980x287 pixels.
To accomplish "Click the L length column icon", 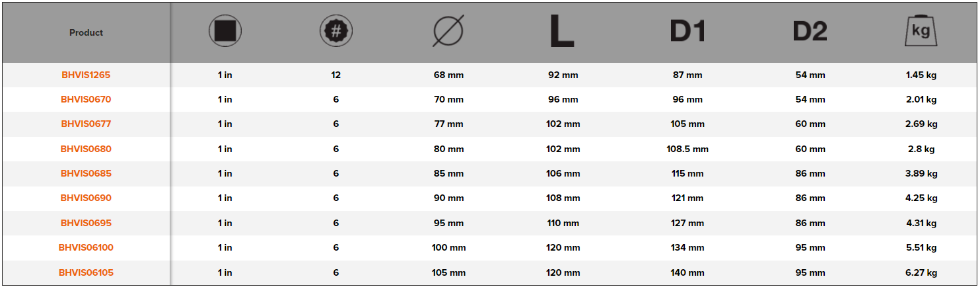I will (x=562, y=32).
